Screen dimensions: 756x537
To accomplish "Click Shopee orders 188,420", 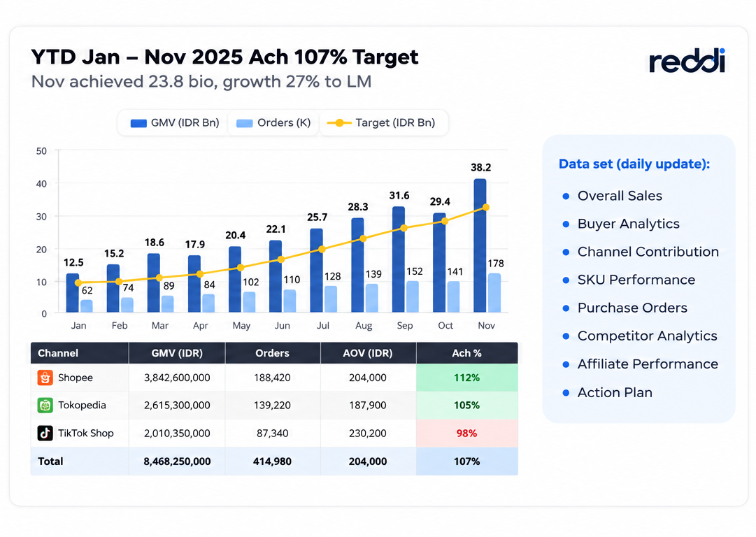I will coord(273,378).
